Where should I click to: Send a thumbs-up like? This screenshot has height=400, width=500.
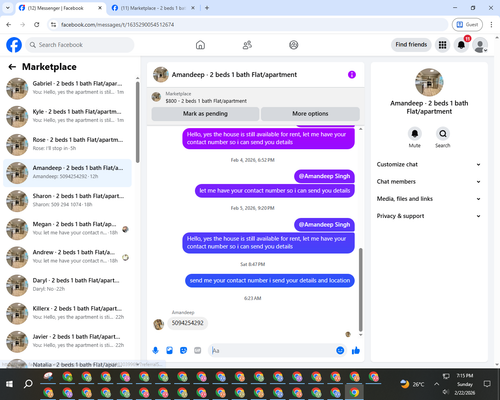[356, 350]
